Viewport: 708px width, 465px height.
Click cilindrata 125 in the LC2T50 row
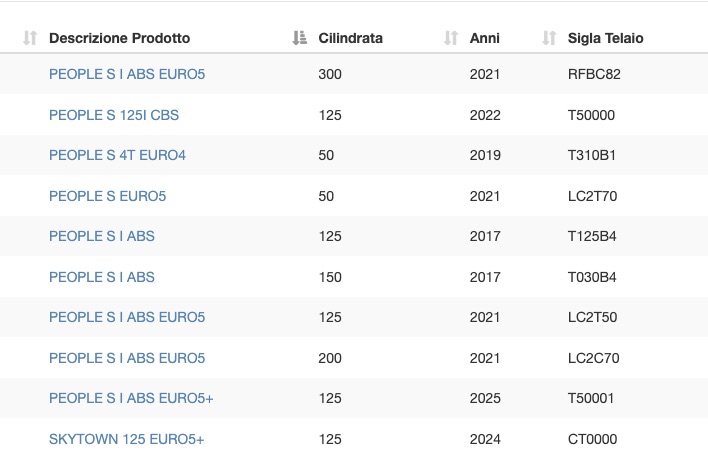[330, 317]
